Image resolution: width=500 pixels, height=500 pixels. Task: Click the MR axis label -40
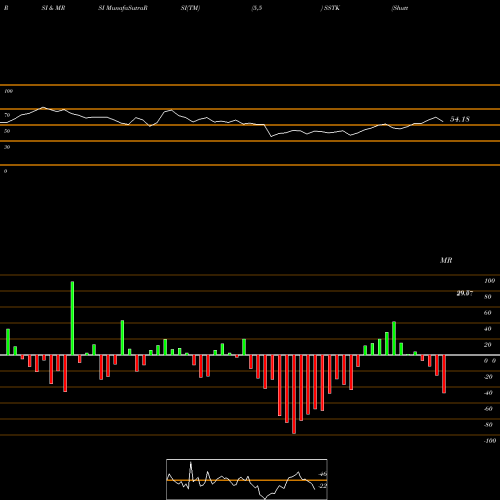click(488, 393)
